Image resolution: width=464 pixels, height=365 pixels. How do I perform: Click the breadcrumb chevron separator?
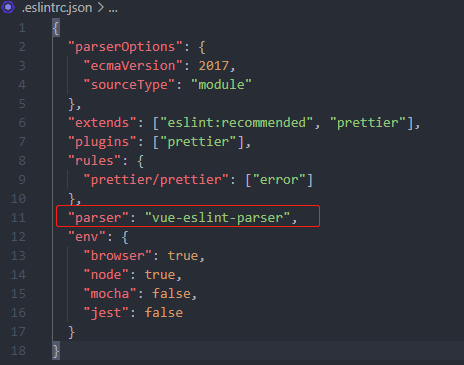[x=100, y=8]
